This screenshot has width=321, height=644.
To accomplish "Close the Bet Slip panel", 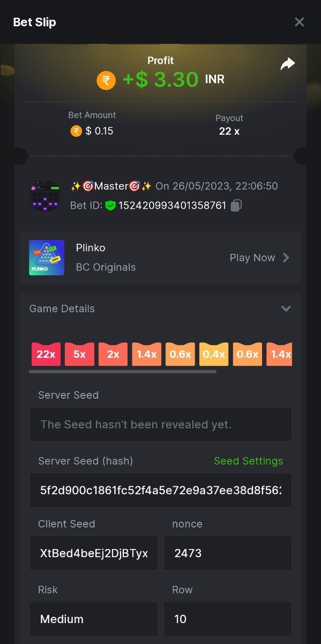I will (300, 22).
